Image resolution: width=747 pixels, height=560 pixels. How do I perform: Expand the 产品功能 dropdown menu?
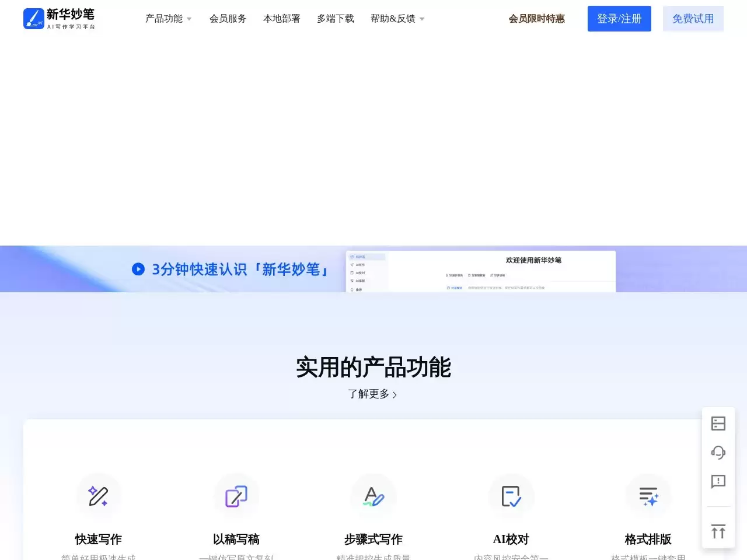(x=168, y=18)
